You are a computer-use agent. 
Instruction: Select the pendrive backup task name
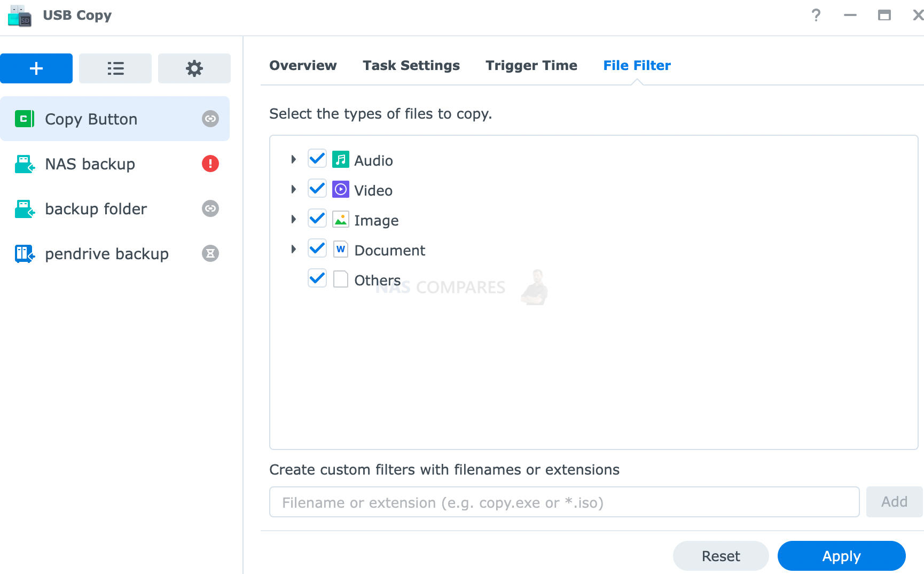[x=107, y=254]
